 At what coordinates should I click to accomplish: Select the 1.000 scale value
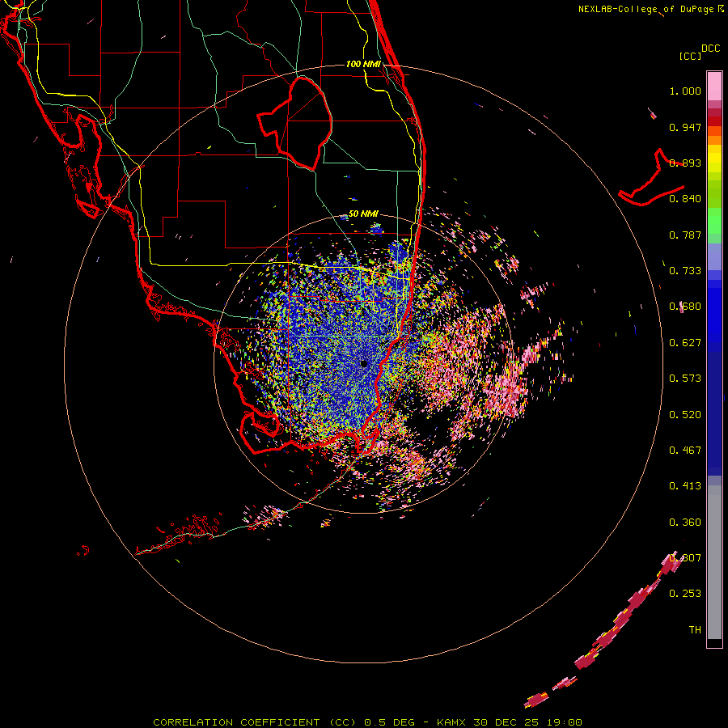[685, 91]
